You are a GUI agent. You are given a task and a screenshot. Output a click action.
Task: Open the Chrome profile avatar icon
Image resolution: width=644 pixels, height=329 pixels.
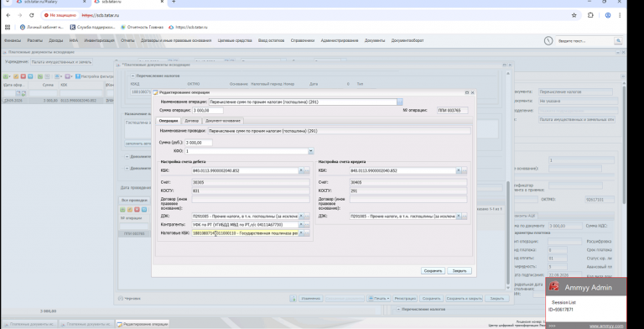point(608,15)
